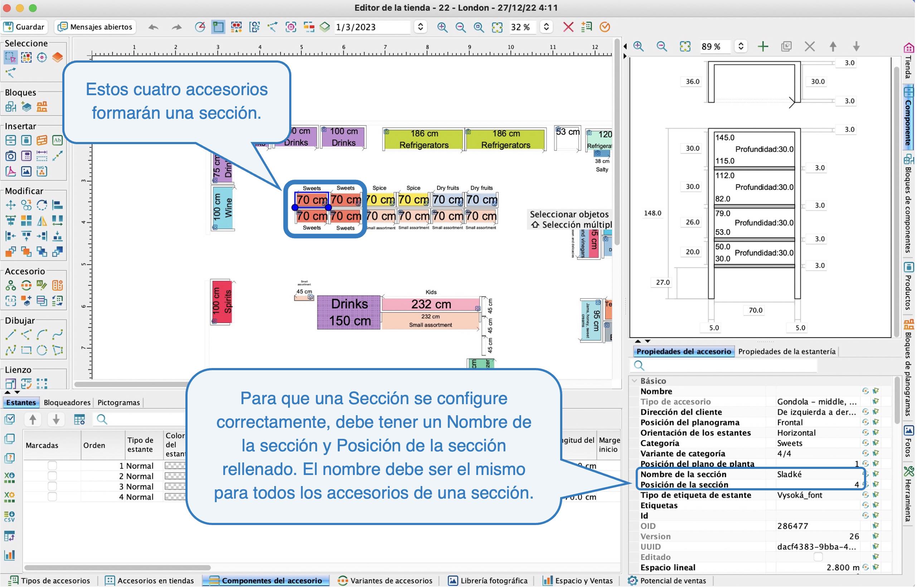Select the 232 cm Kids fixture on canvas
The width and height of the screenshot is (917, 588).
[432, 305]
